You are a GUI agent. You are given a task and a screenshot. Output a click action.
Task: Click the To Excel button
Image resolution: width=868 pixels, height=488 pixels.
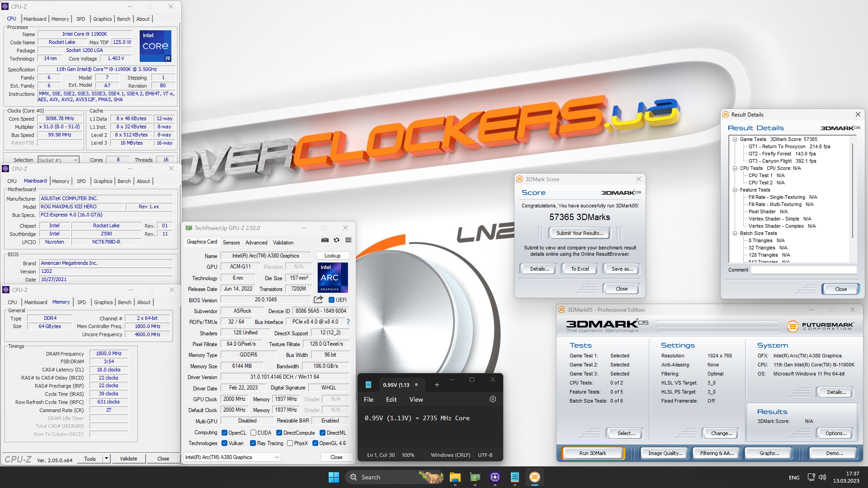click(580, 269)
